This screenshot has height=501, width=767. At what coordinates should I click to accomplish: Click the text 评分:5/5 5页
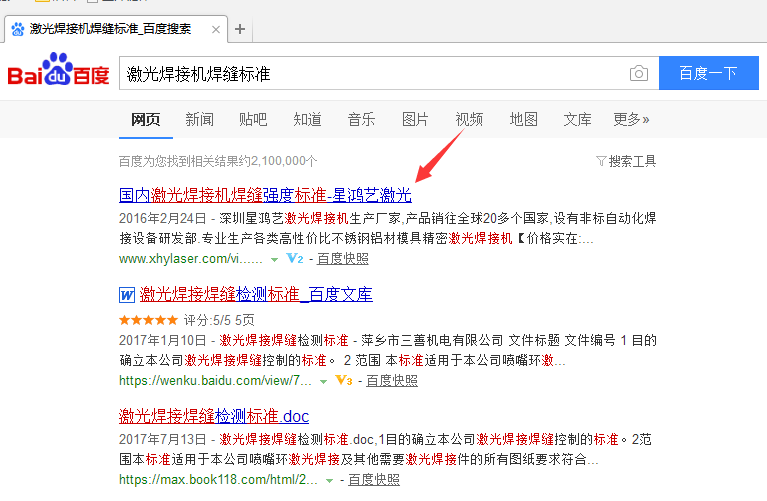(x=219, y=320)
